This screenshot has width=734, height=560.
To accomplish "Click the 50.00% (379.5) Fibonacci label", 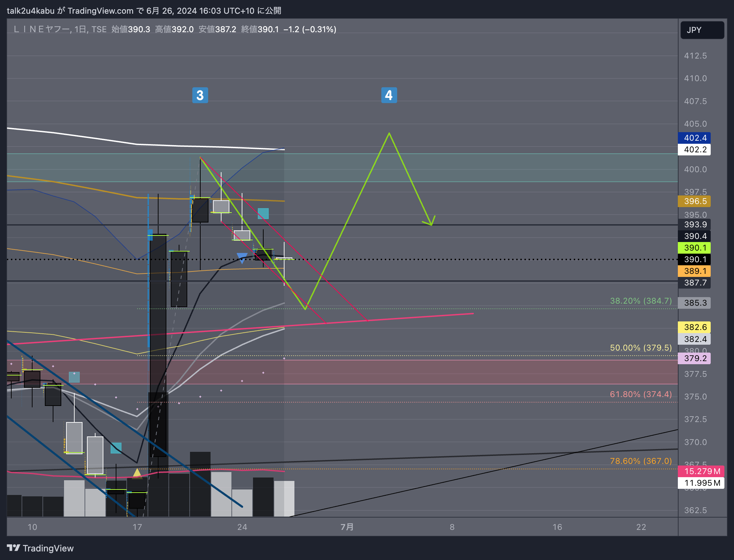I will (641, 348).
